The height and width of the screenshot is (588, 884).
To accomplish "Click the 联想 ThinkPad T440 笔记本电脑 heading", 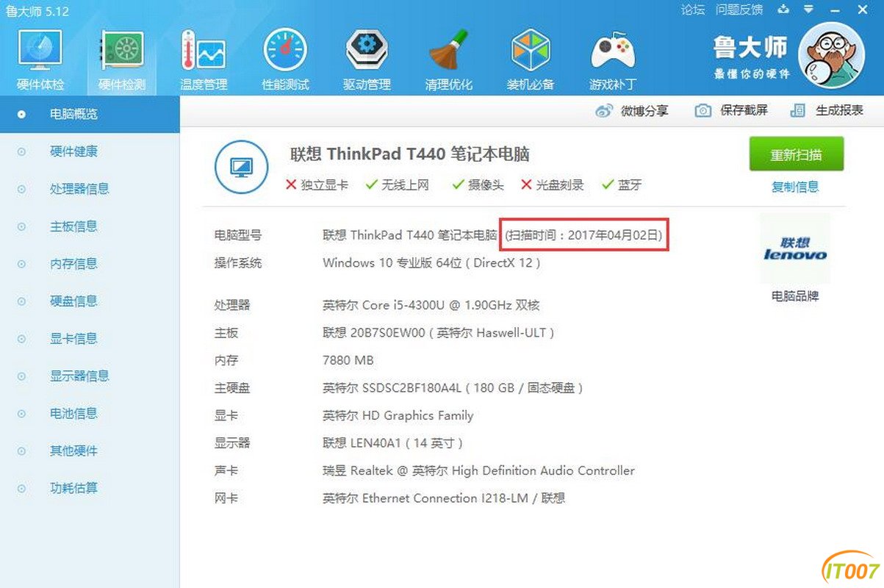I will pyautogui.click(x=410, y=154).
